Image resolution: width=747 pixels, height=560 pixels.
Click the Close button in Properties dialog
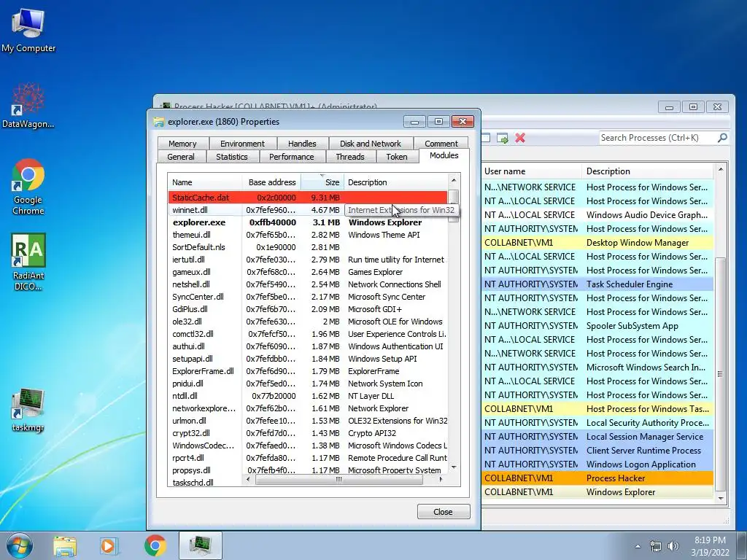[443, 512]
